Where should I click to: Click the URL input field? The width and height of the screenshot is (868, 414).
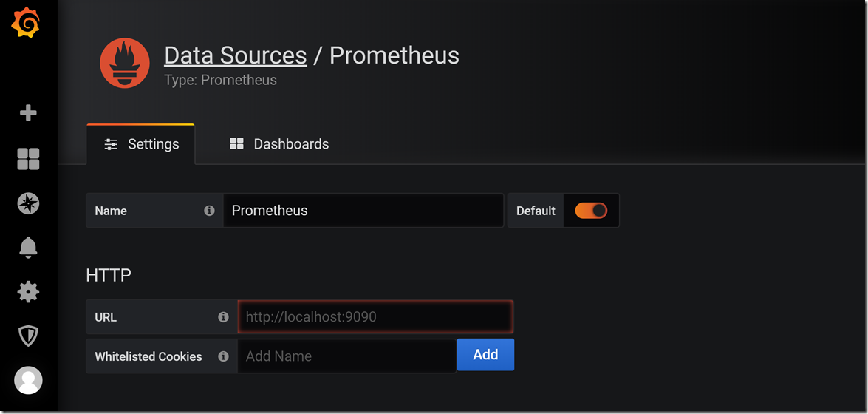[x=375, y=317]
